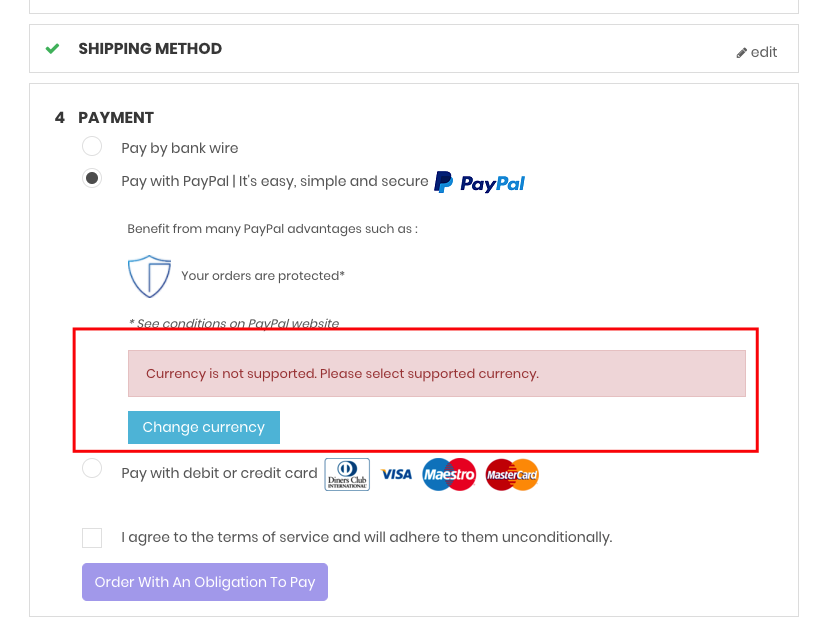Screen dimensions: 824x624
Task: Click the green checkmark beside Shipping Method
Action: 53,48
